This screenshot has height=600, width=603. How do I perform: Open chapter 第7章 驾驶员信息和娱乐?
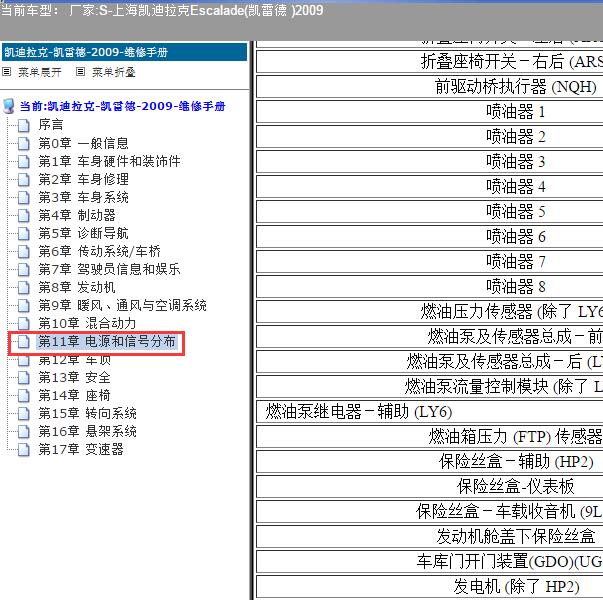click(x=109, y=269)
